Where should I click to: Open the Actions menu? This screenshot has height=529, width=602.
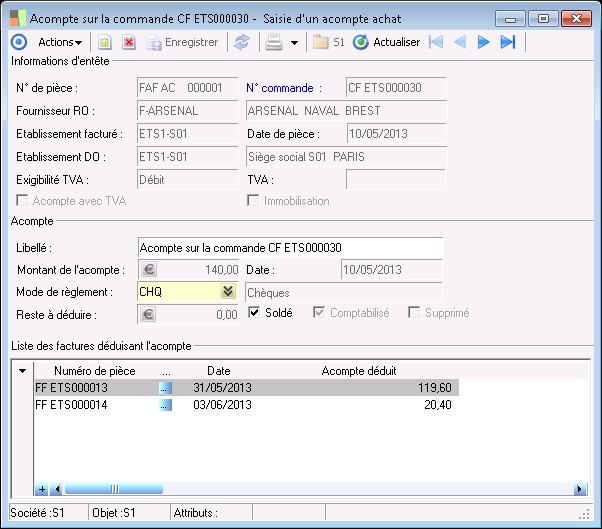(60, 42)
